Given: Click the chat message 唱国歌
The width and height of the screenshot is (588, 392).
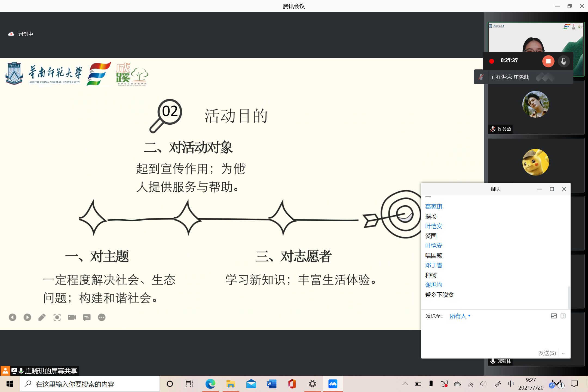Looking at the screenshot, I should tap(434, 256).
